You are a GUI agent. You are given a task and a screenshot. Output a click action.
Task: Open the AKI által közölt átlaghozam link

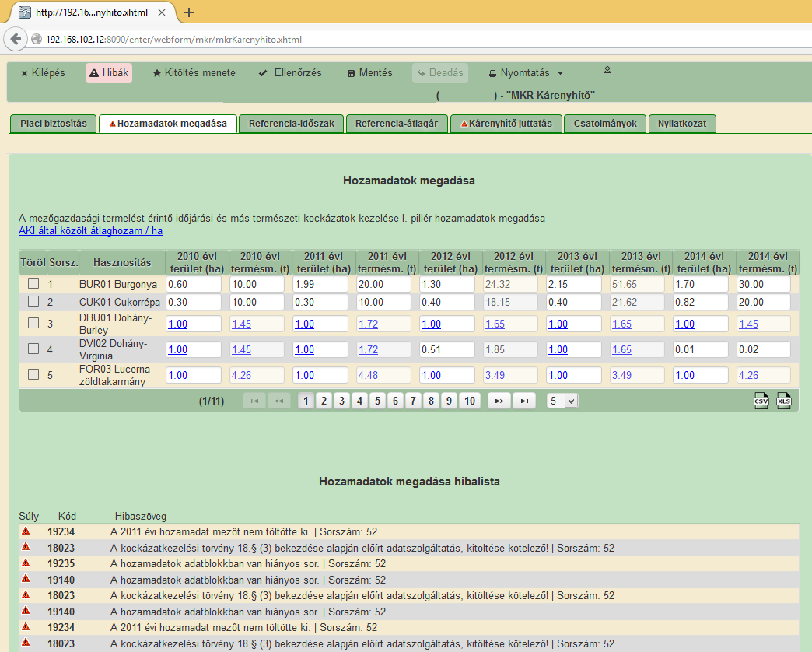pyautogui.click(x=91, y=231)
